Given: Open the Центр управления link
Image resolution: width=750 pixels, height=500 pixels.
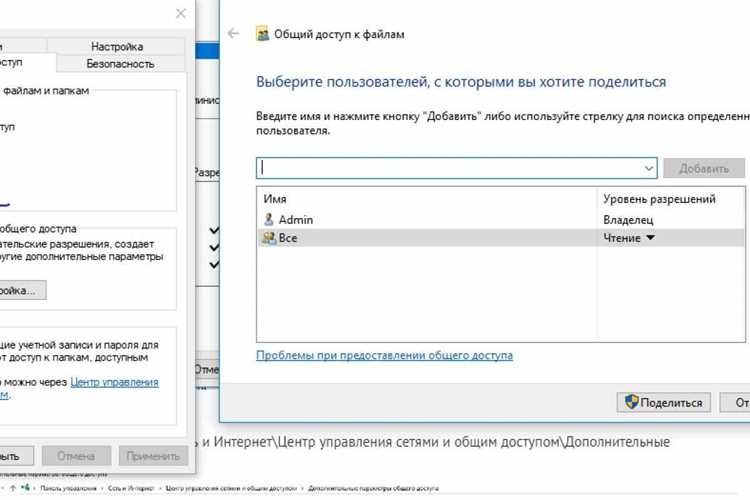Looking at the screenshot, I should (x=114, y=382).
